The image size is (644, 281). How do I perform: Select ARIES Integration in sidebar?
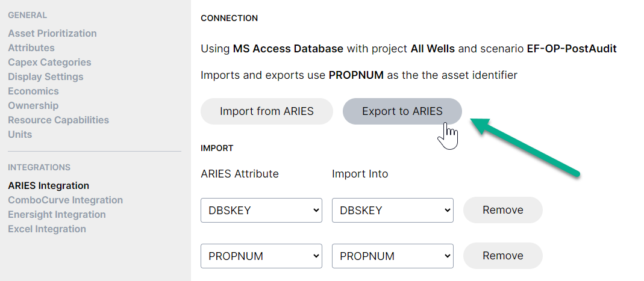point(48,185)
